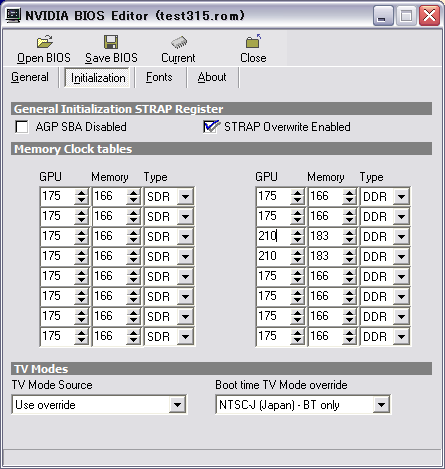Decrease GPU clock in first SDR row
Screen dimensions: 445x469
(81, 200)
